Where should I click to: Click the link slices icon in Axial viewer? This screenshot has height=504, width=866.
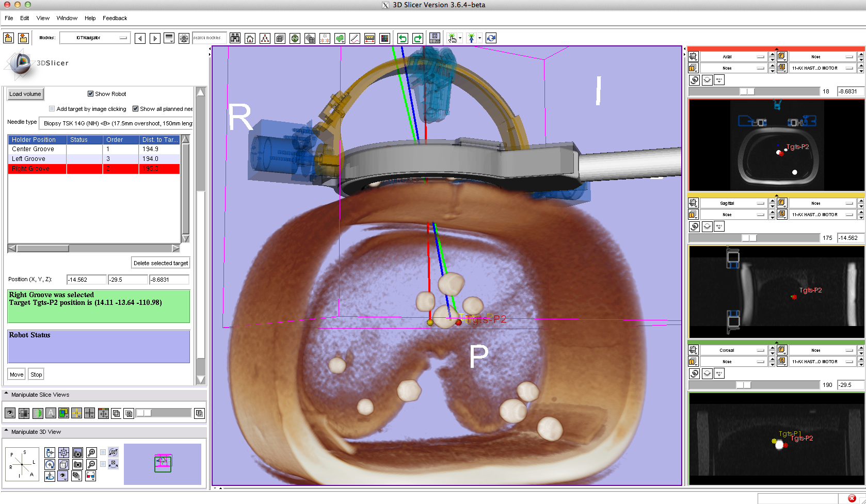[695, 80]
